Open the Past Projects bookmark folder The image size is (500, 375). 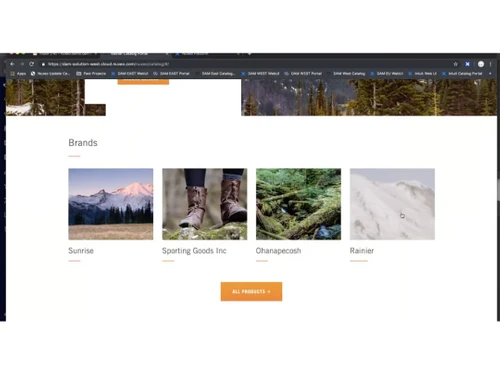(x=91, y=73)
